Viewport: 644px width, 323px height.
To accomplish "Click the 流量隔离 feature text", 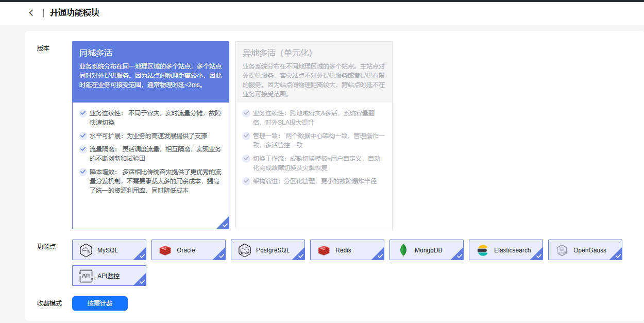I will (156, 154).
